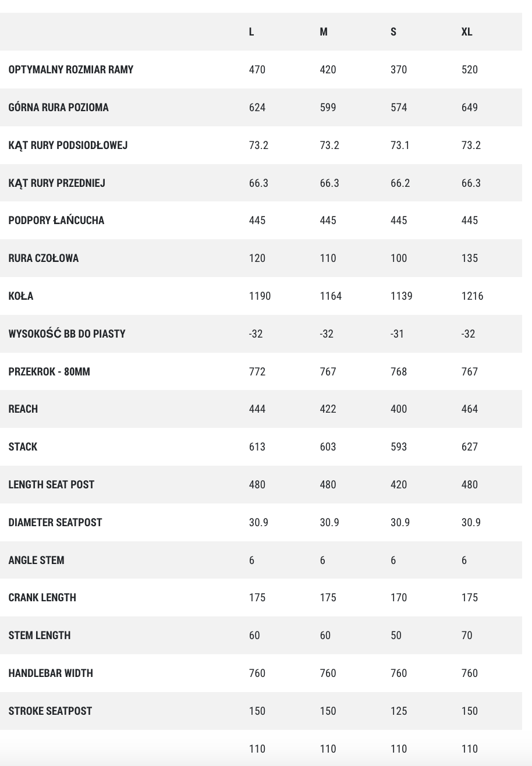The width and height of the screenshot is (532, 766).
Task: Click the GÓRNA RURA POZIOMA row label
Action: [x=58, y=107]
